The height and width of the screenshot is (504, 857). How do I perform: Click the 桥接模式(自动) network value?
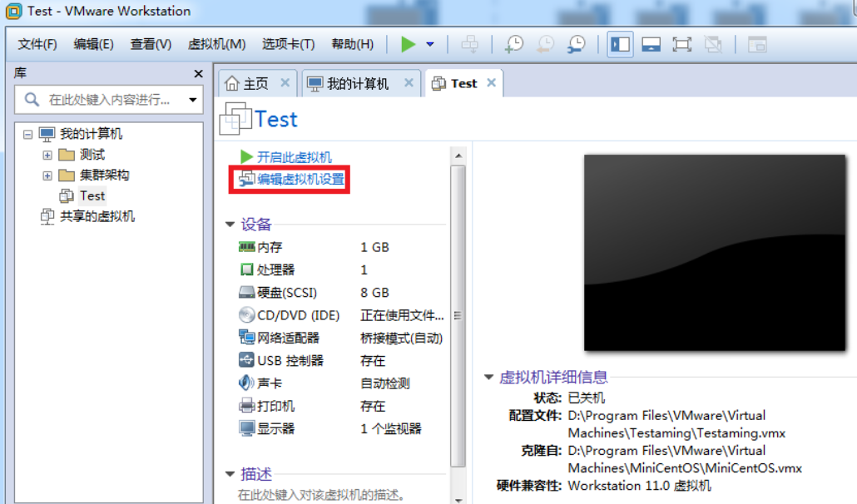(x=401, y=338)
